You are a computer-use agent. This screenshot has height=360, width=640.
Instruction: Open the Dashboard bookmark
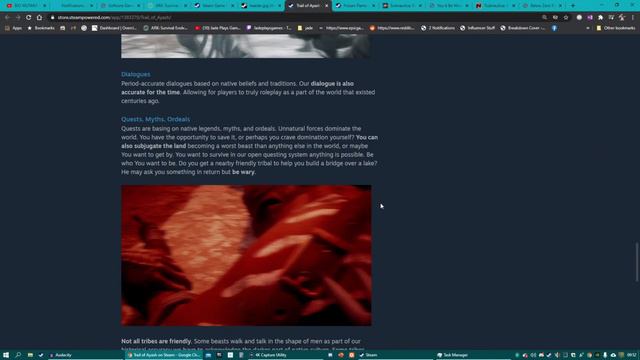[x=114, y=28]
